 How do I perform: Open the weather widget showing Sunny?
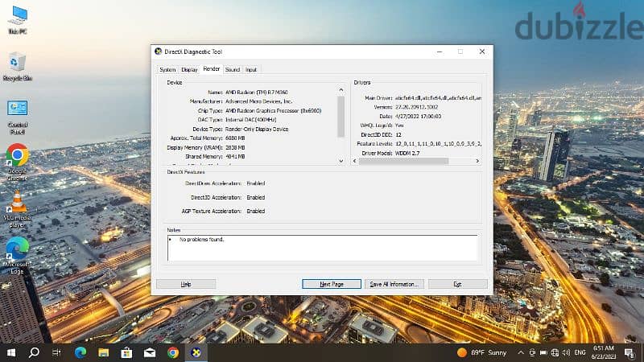(481, 352)
